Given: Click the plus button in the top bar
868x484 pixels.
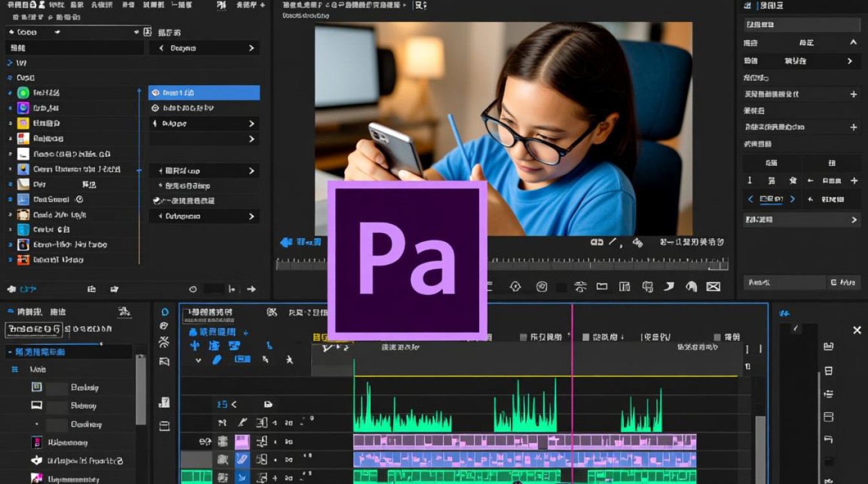Looking at the screenshot, I should point(262,5).
